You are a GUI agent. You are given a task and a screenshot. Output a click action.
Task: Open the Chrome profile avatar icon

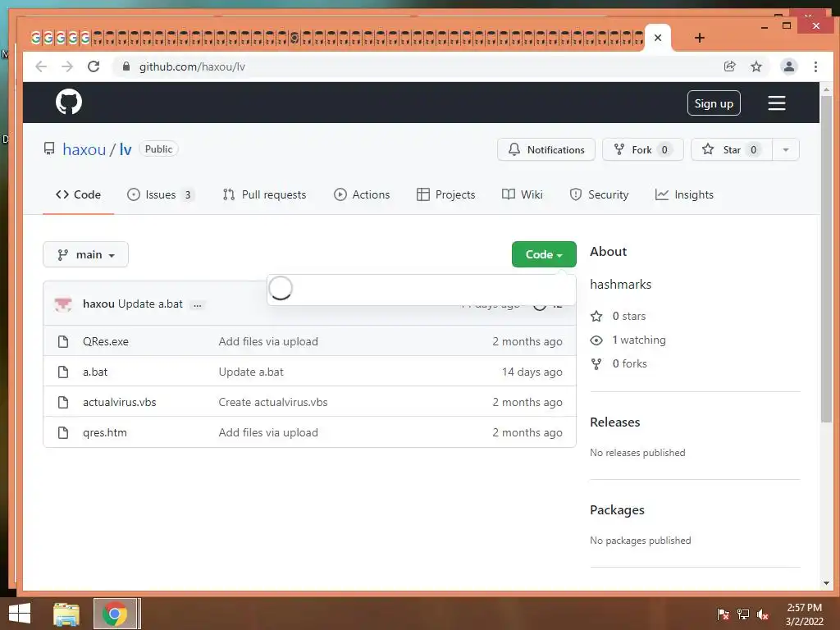click(788, 66)
